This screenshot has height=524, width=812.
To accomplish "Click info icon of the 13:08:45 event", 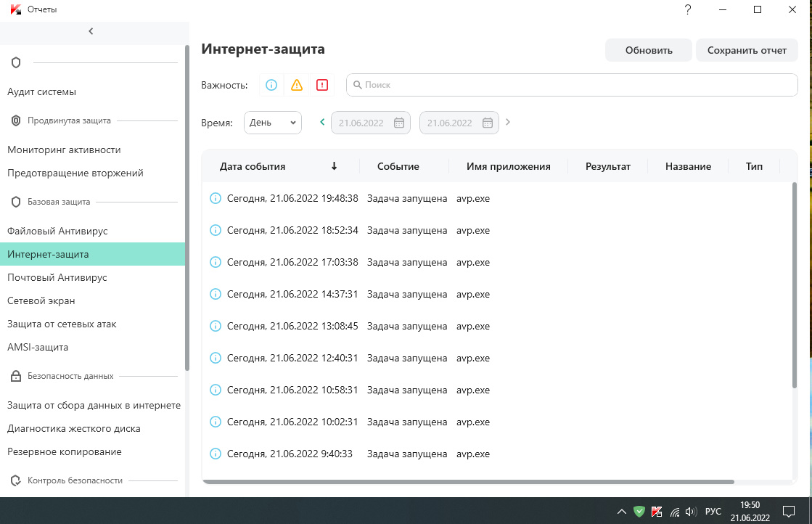I will click(216, 326).
